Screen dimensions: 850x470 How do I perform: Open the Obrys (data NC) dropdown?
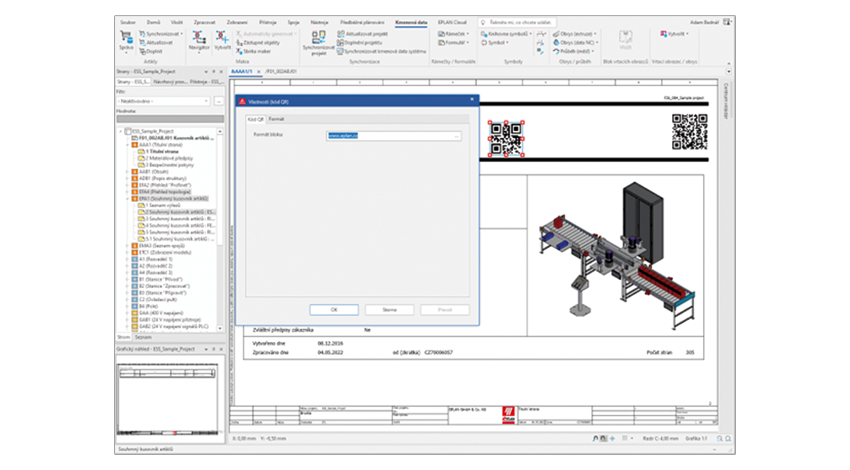coord(575,42)
